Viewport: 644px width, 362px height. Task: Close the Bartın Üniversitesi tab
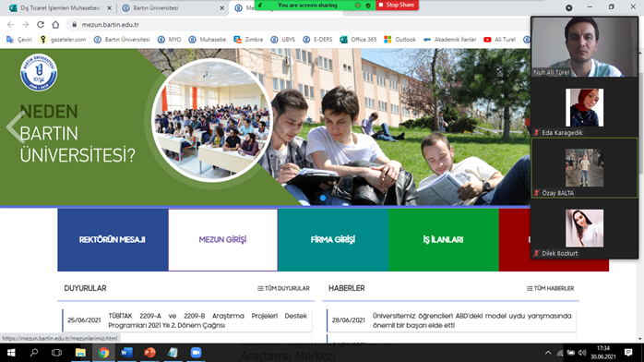(221, 7)
